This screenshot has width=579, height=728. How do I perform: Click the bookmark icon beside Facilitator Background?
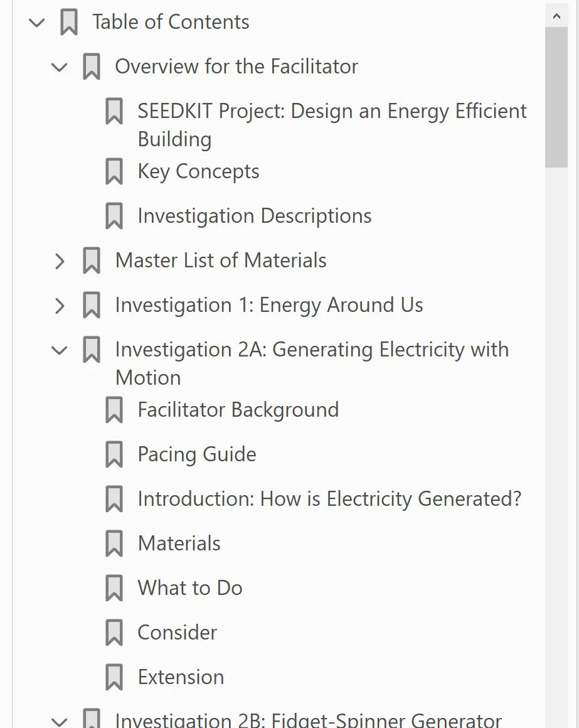[114, 410]
